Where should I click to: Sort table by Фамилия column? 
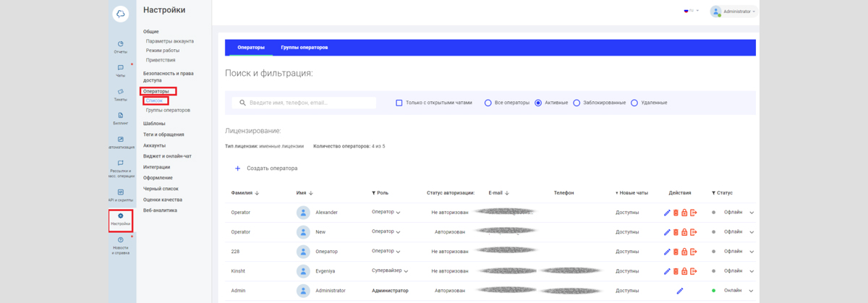tap(245, 193)
